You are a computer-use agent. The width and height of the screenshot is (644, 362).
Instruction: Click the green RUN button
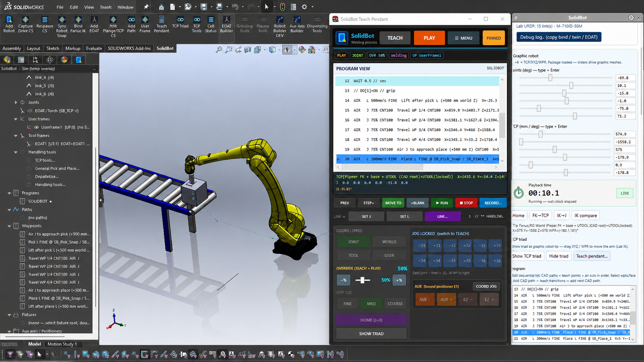click(x=441, y=203)
